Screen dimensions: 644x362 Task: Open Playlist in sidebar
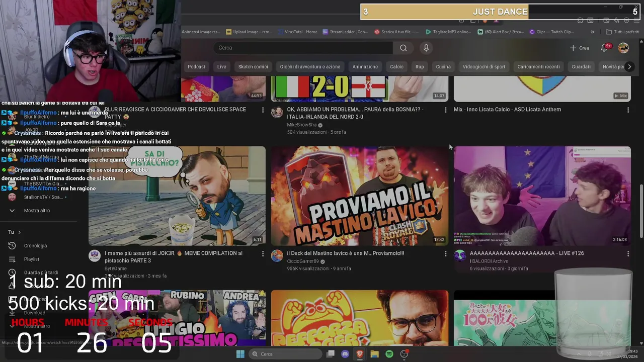pyautogui.click(x=31, y=259)
